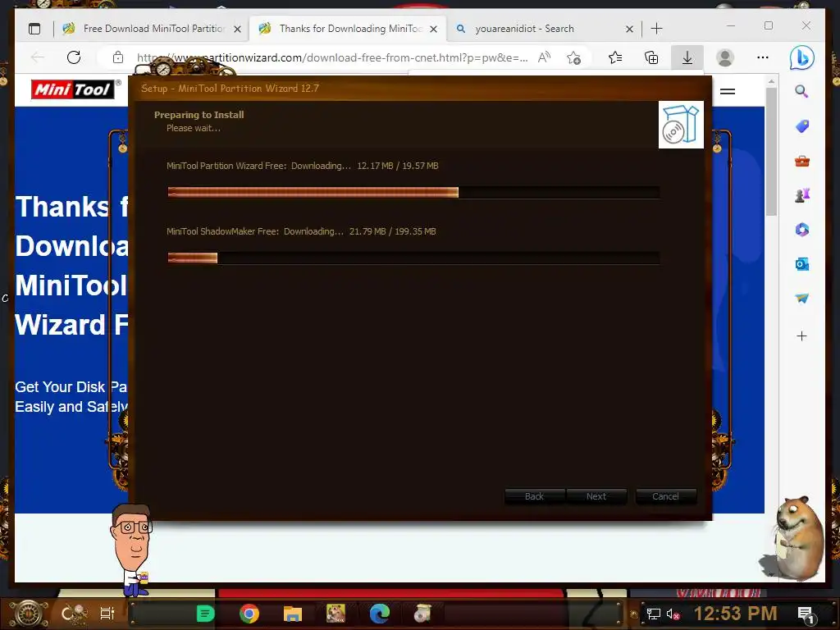The width and height of the screenshot is (840, 630).
Task: Open the setup installer taskbar icon
Action: click(x=422, y=614)
